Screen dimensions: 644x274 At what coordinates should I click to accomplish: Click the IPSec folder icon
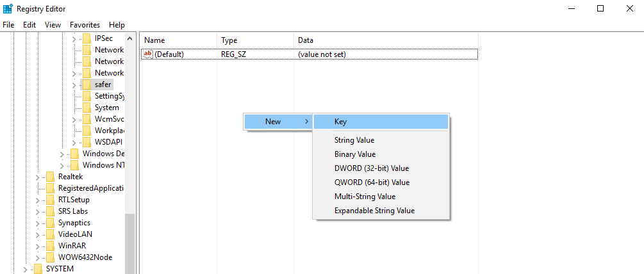(87, 38)
